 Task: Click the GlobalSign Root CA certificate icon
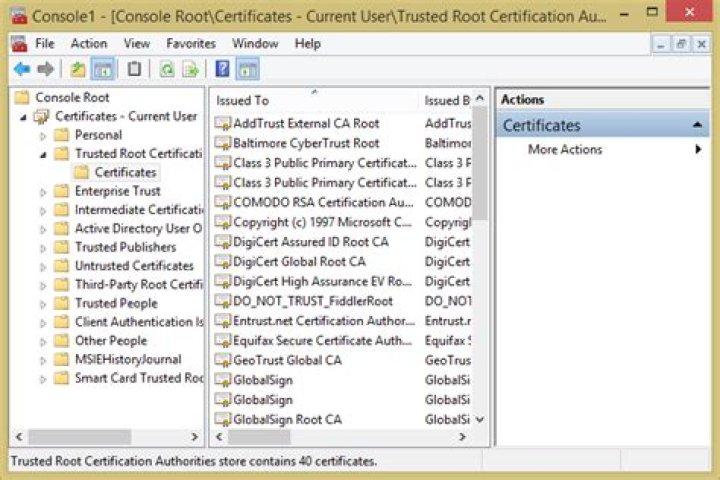click(x=223, y=420)
